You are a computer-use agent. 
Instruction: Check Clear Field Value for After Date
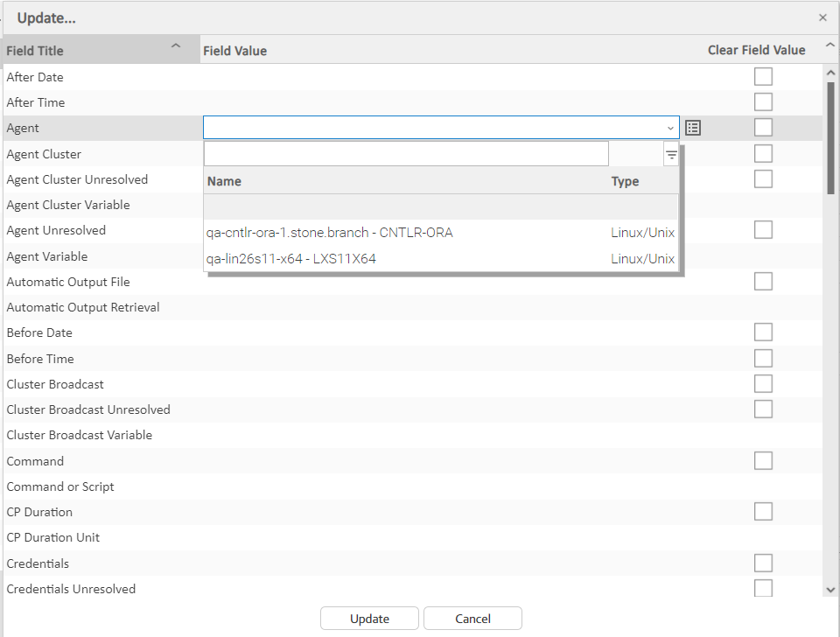point(763,77)
